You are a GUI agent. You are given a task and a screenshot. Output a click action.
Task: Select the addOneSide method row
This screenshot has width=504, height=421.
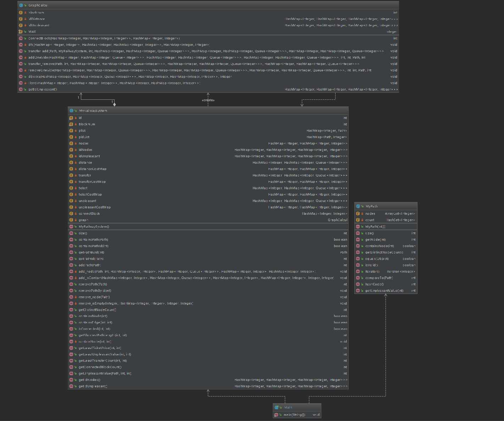208,58
